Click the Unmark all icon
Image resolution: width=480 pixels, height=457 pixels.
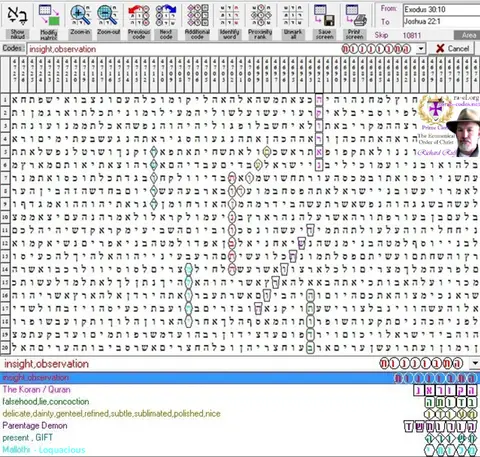tap(293, 16)
